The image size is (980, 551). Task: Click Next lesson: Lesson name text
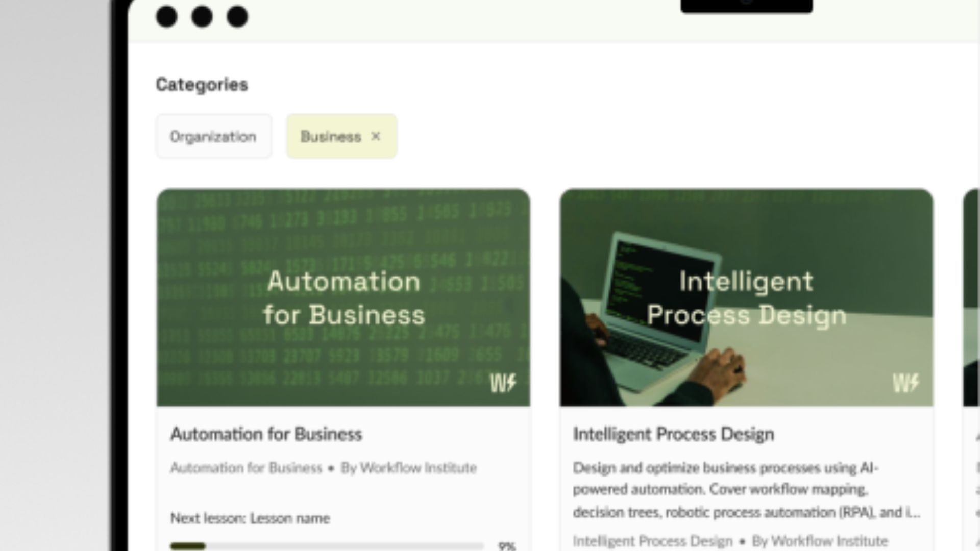click(x=250, y=518)
